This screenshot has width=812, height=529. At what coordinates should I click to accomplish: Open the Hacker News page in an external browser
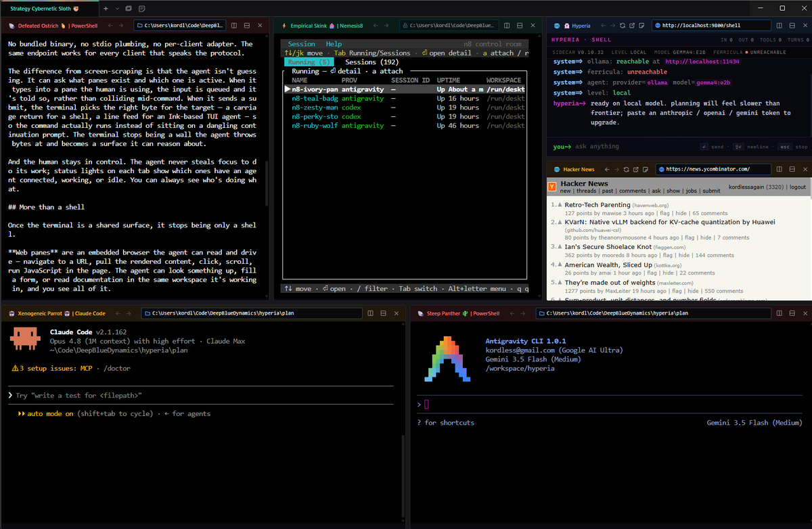click(636, 169)
